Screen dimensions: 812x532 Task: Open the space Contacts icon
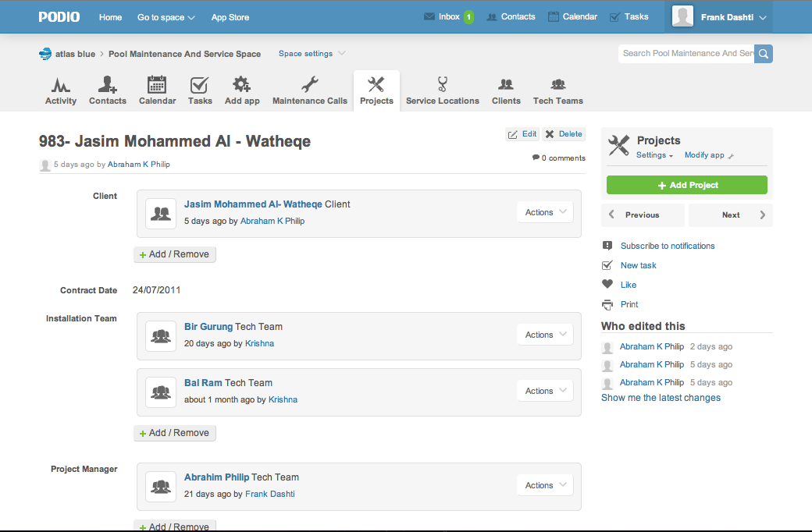[x=108, y=85]
